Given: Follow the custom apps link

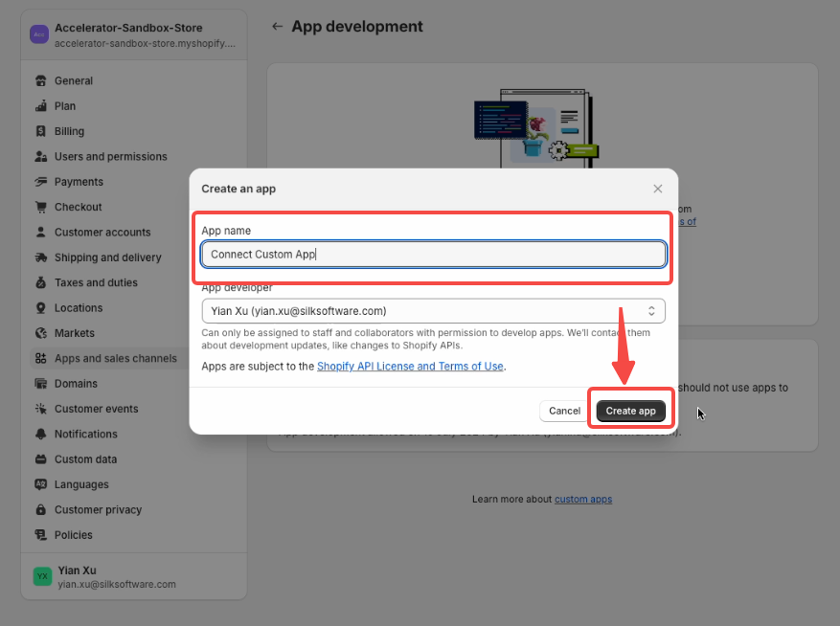Looking at the screenshot, I should [x=583, y=499].
